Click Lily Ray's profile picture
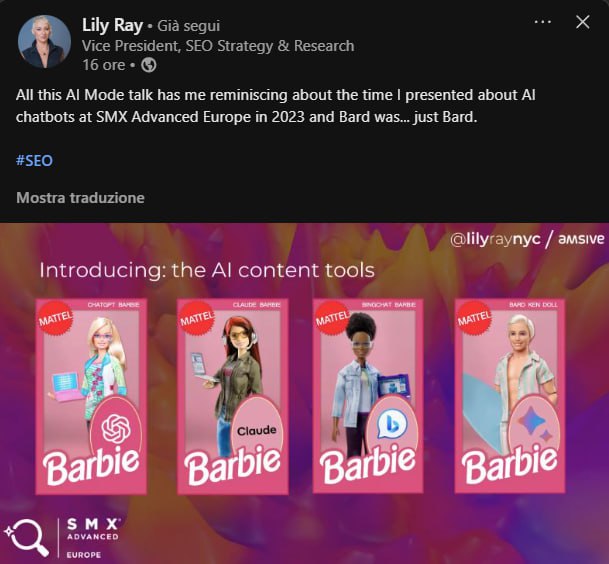Image resolution: width=609 pixels, height=564 pixels. 44,42
